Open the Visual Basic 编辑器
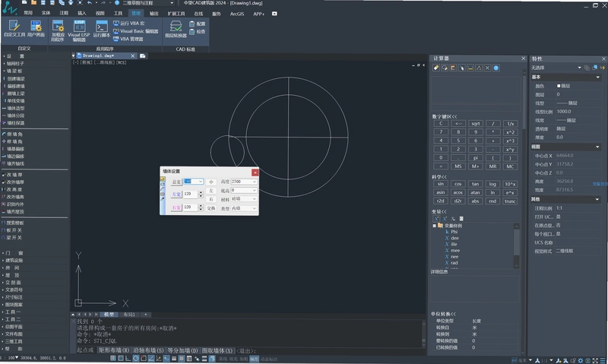 click(x=135, y=31)
